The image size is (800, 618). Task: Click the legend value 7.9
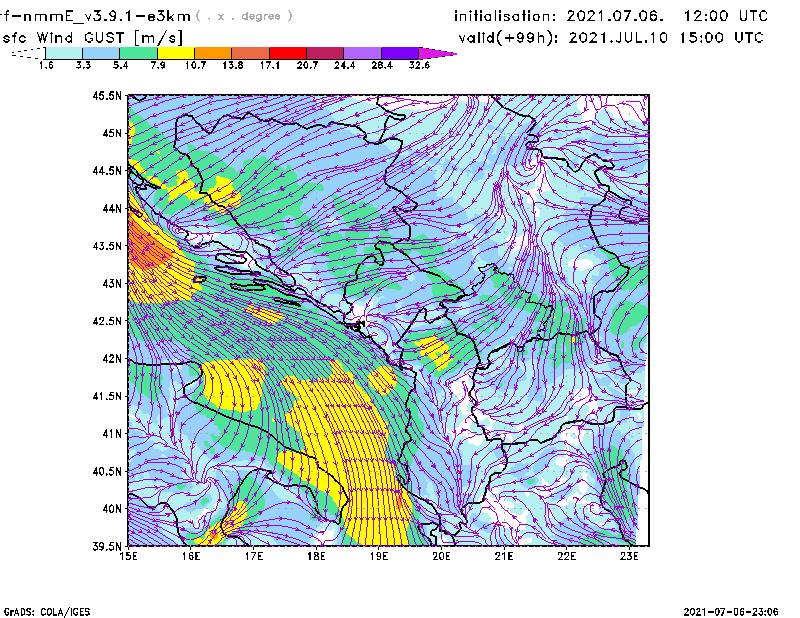tap(158, 65)
